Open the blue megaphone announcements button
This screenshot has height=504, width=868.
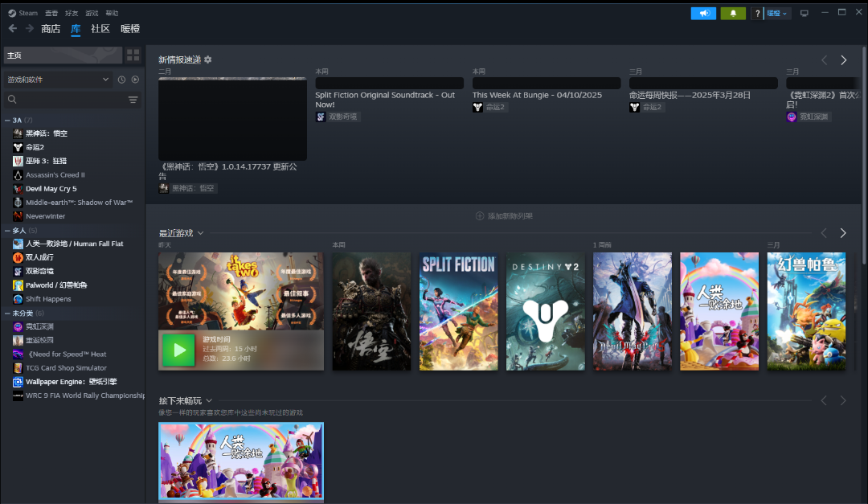pos(703,14)
